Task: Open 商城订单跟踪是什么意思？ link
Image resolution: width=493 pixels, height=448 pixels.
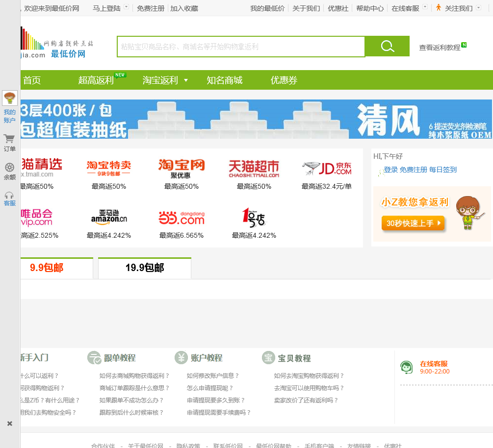Action: pyautogui.click(x=134, y=388)
